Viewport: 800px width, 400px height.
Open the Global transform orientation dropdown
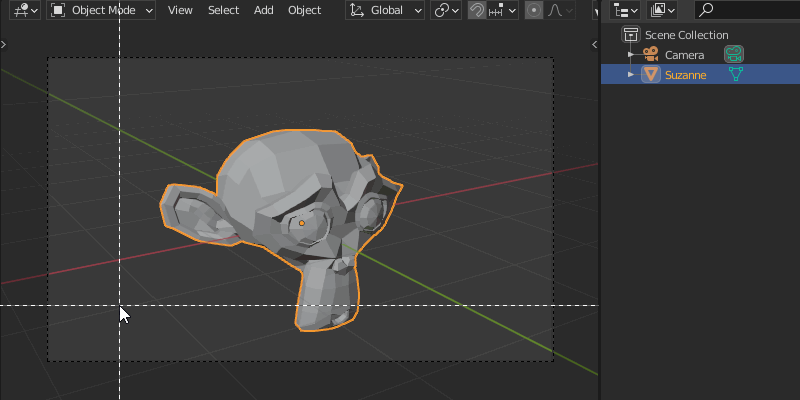[x=385, y=10]
